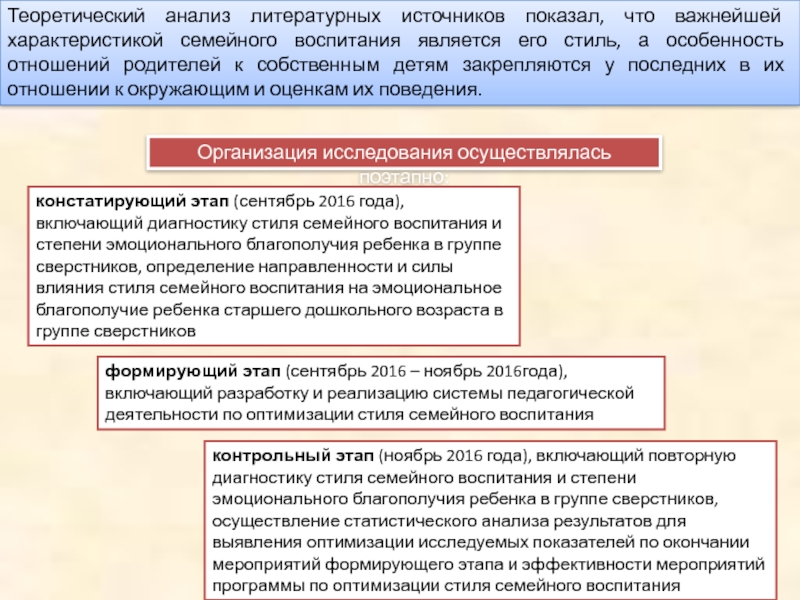Click the bold text 'контрольный этап'

[293, 456]
